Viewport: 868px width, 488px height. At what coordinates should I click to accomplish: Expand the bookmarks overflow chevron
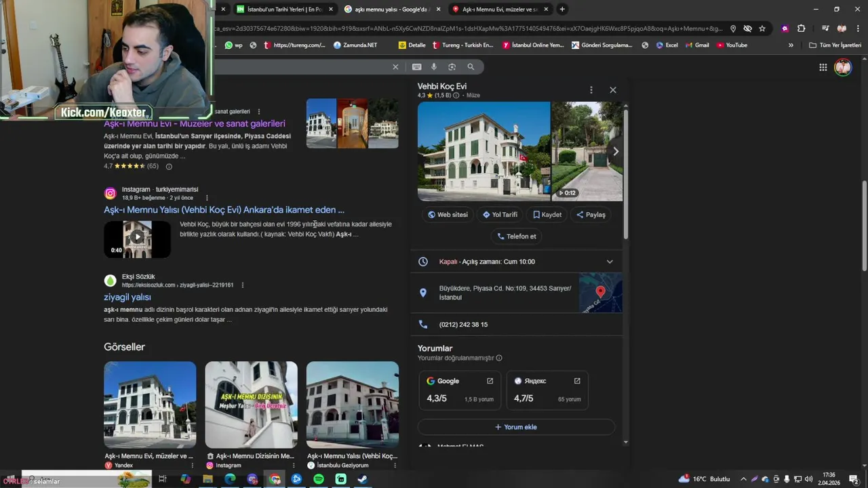[791, 45]
